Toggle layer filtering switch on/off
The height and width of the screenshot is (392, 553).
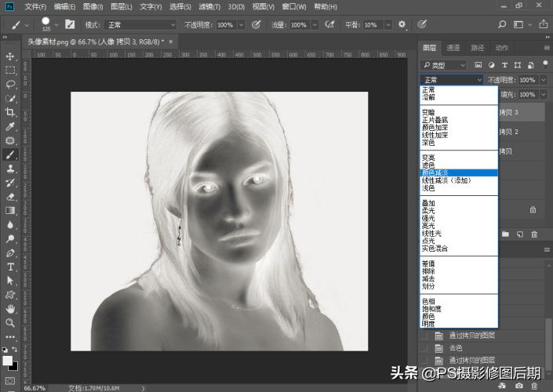click(545, 64)
